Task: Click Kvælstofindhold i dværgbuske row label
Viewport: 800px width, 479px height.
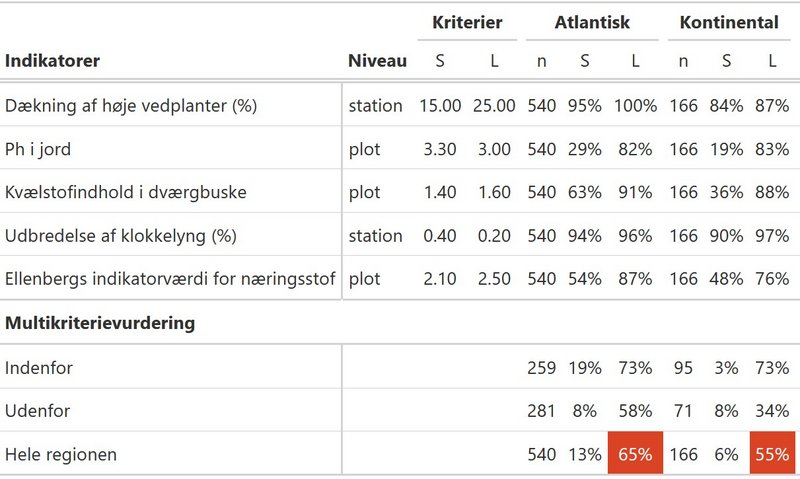Action: [126, 192]
